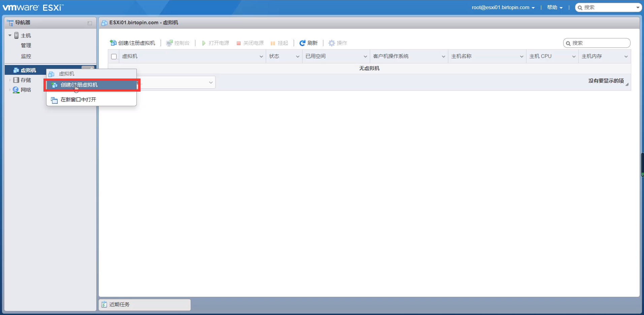Select 管理 under the host node
The image size is (644, 315).
(26, 45)
